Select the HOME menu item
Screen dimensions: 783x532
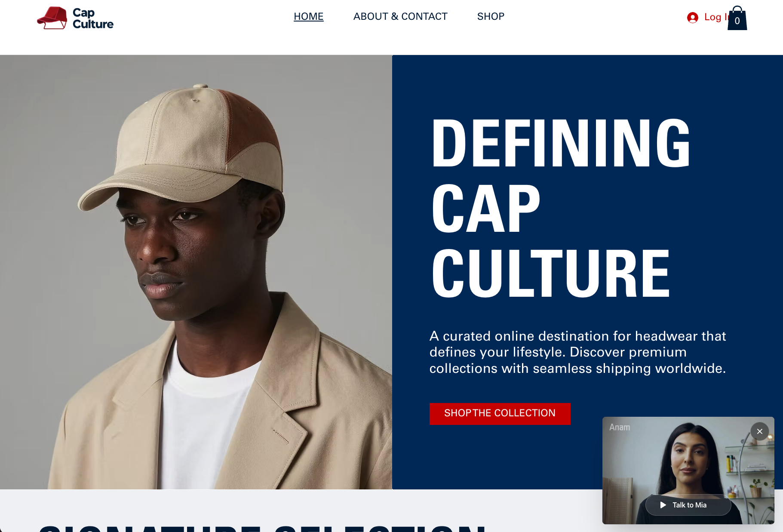(309, 16)
